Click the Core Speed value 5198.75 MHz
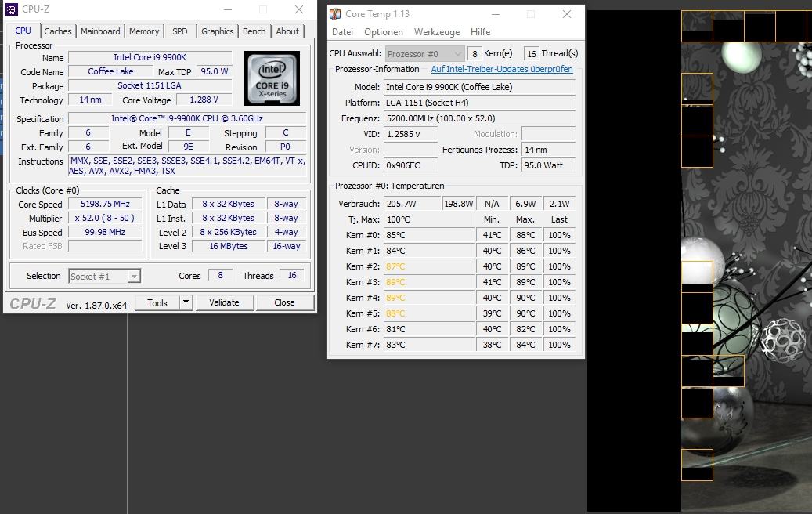 pos(105,205)
